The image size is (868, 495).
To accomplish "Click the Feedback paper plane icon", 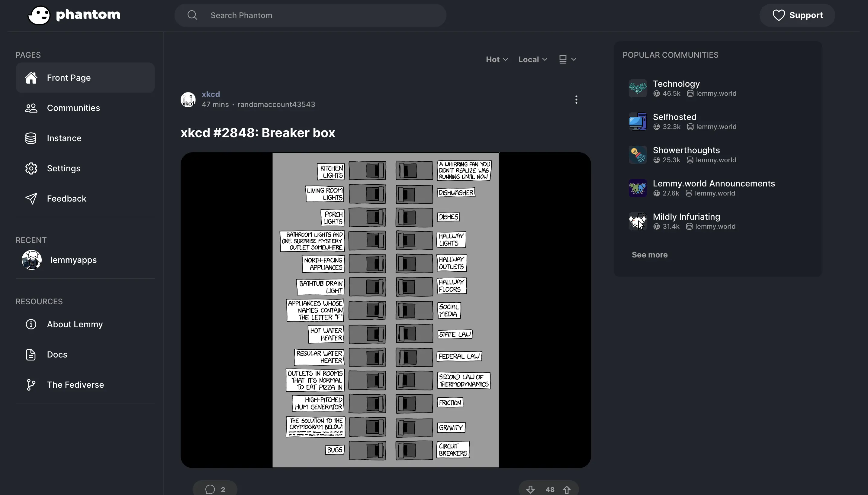I will tap(31, 199).
